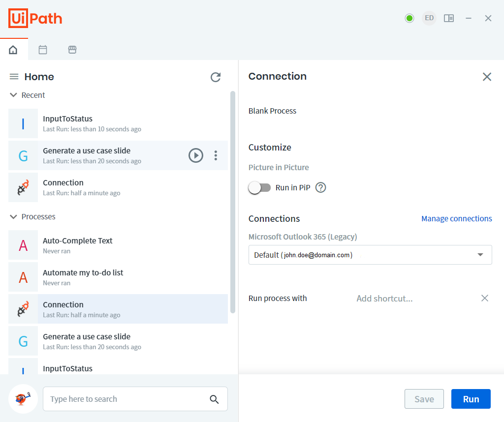
Task: Collapse the Processes section
Action: click(13, 217)
